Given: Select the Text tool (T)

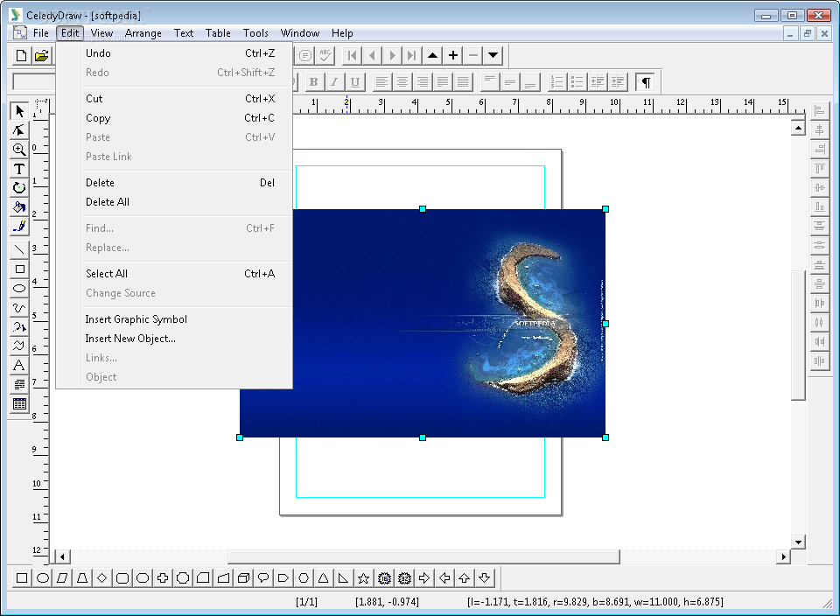Looking at the screenshot, I should pyautogui.click(x=19, y=169).
